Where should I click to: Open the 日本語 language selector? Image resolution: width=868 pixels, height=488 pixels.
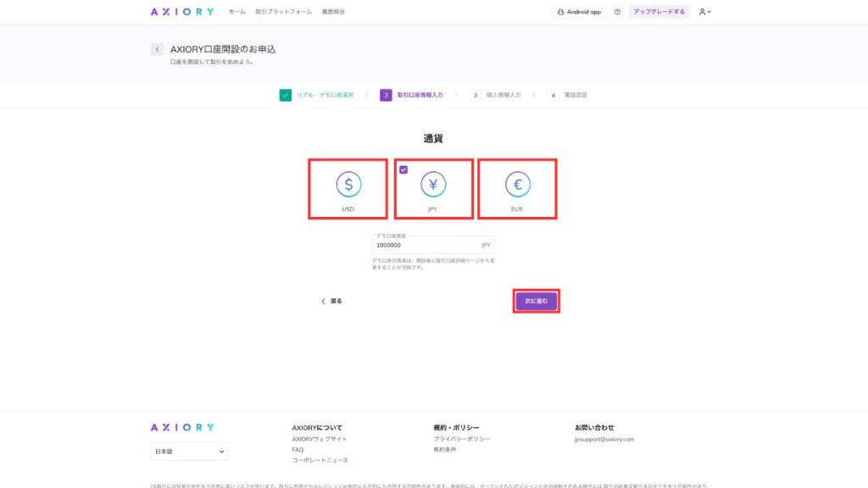click(189, 451)
